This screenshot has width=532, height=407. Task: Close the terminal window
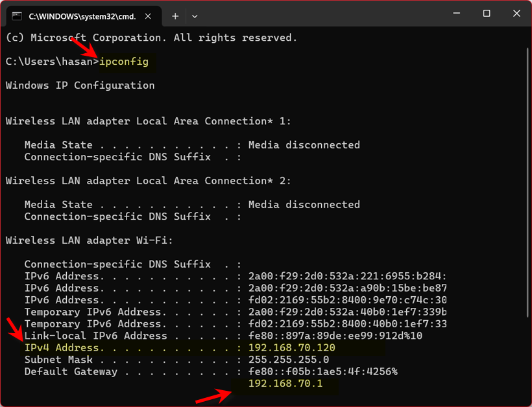pyautogui.click(x=516, y=14)
